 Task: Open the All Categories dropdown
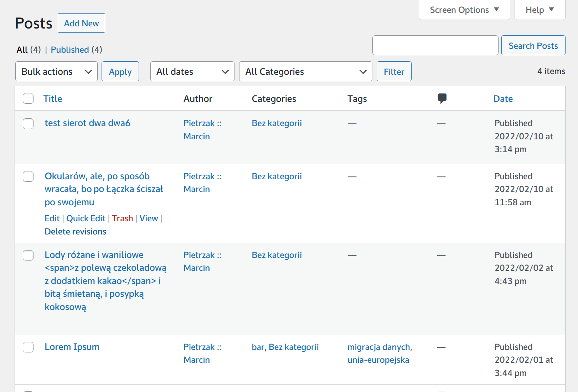point(306,71)
